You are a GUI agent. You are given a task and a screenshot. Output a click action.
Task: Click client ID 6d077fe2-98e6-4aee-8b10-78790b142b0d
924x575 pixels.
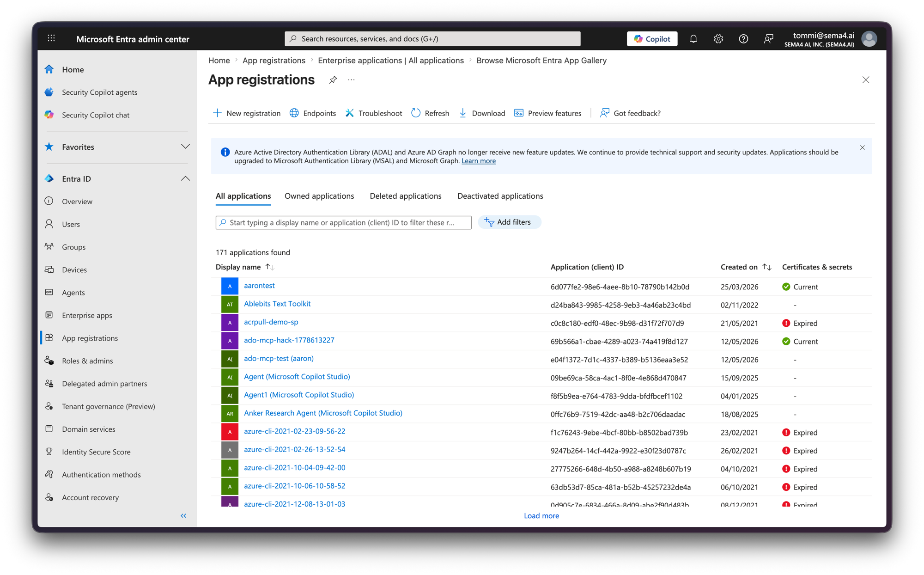coord(620,287)
